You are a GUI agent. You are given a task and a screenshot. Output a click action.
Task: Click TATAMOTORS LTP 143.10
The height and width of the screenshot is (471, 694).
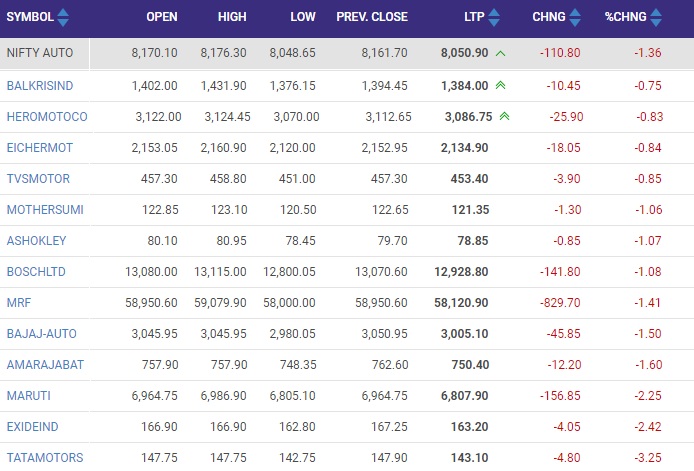click(470, 457)
